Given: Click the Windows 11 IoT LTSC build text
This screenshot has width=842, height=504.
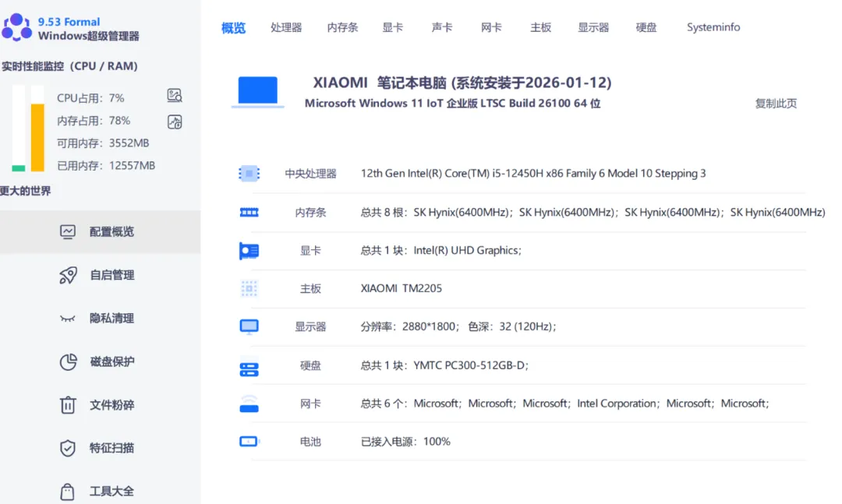Looking at the screenshot, I should pos(452,103).
